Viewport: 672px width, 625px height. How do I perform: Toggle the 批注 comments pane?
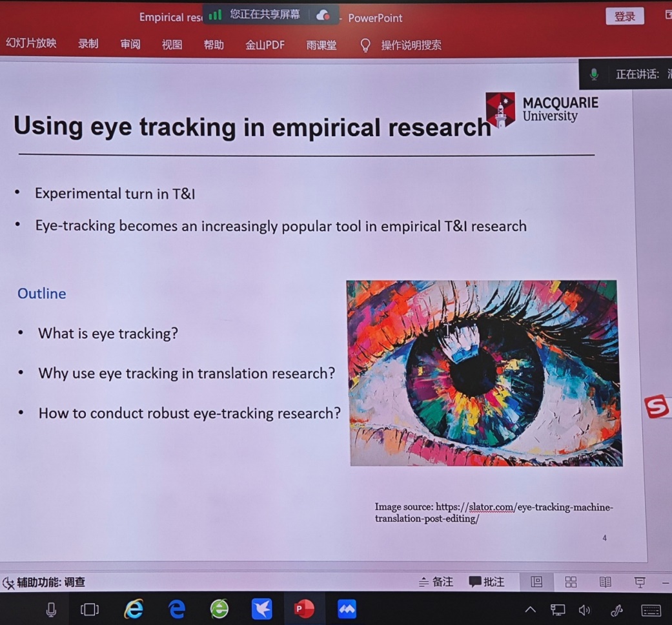[487, 582]
